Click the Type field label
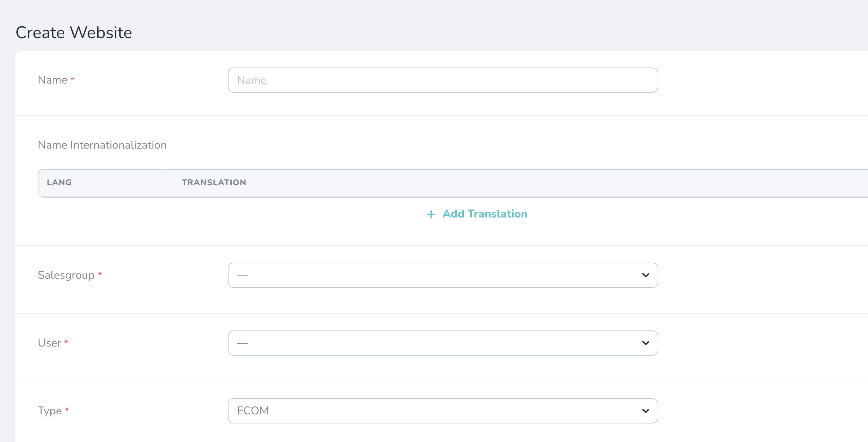 [50, 411]
